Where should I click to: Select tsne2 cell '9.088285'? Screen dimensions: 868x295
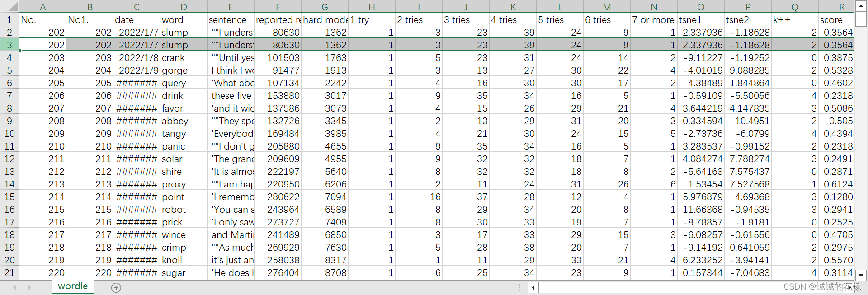tap(748, 70)
